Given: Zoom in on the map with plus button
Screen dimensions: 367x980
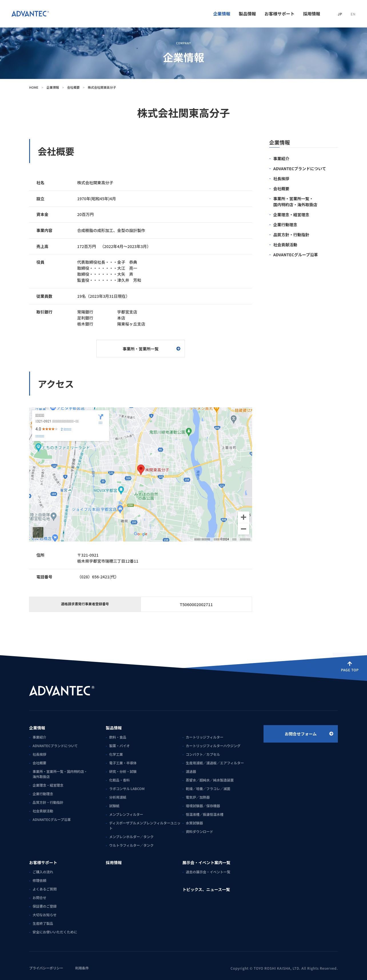Looking at the screenshot, I should pos(244,517).
